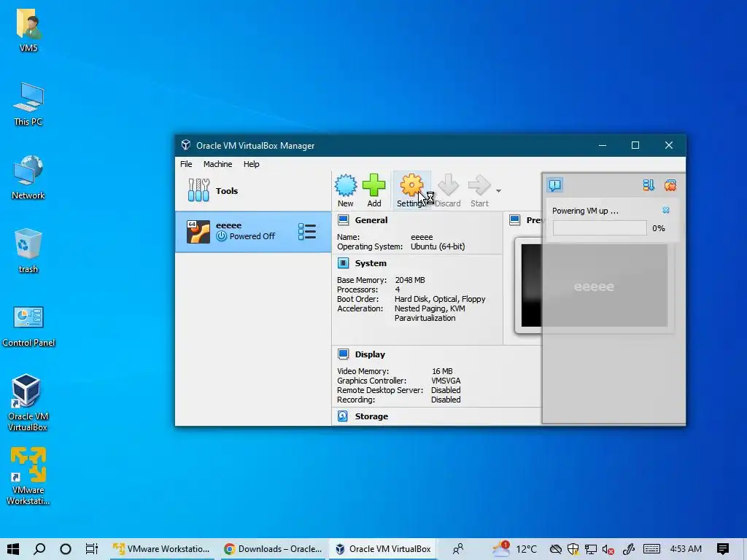
Task: Toggle the notification ordering icon
Action: [649, 184]
